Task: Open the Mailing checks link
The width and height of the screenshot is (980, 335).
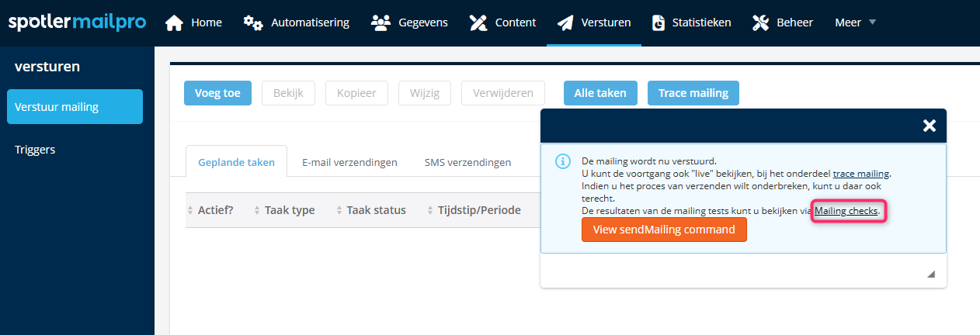Action: pyautogui.click(x=846, y=211)
